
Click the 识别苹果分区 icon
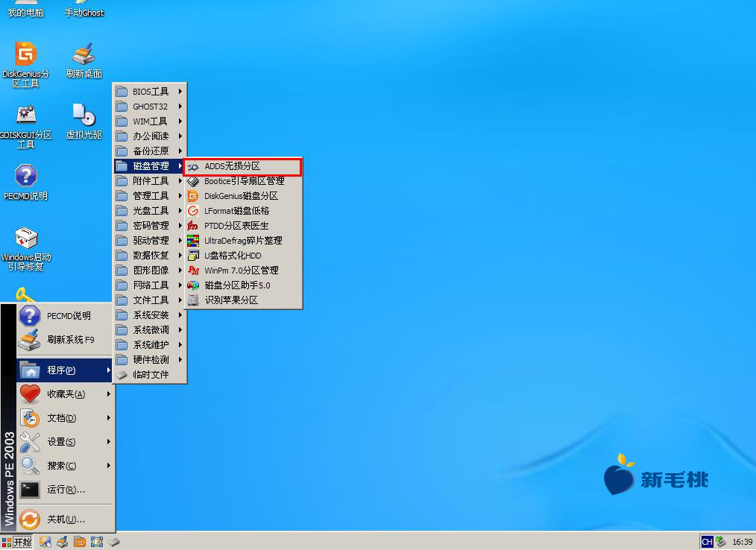pos(193,300)
